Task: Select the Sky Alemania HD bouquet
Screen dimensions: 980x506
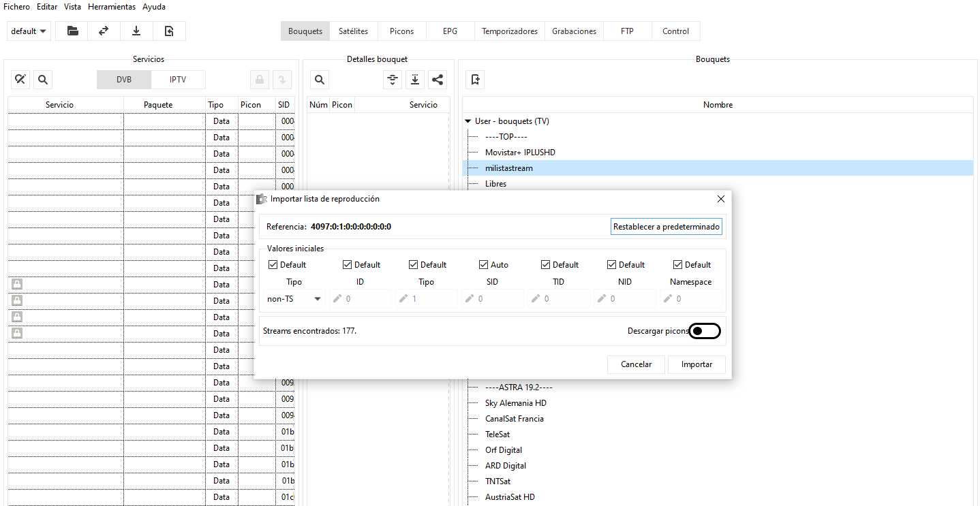Action: 515,403
